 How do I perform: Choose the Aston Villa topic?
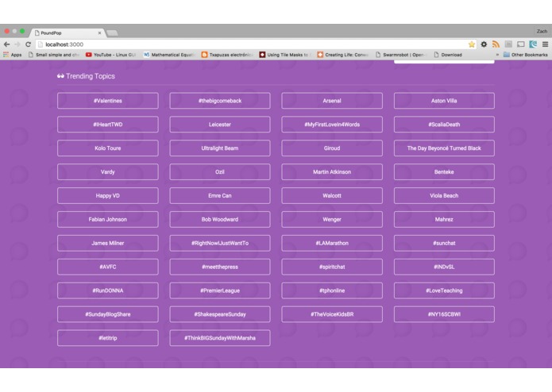[444, 101]
